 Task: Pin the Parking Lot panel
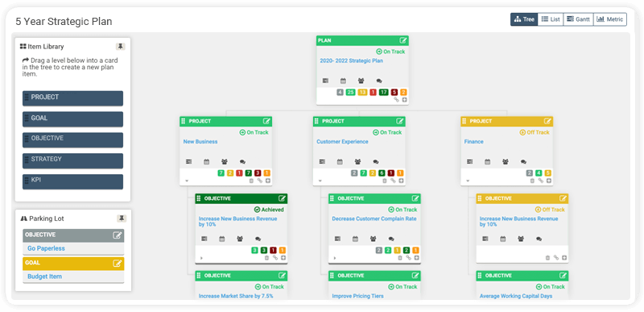point(122,218)
